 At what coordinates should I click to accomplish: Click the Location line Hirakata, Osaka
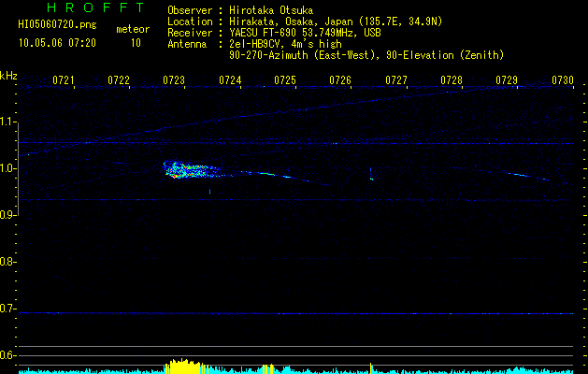click(x=305, y=22)
